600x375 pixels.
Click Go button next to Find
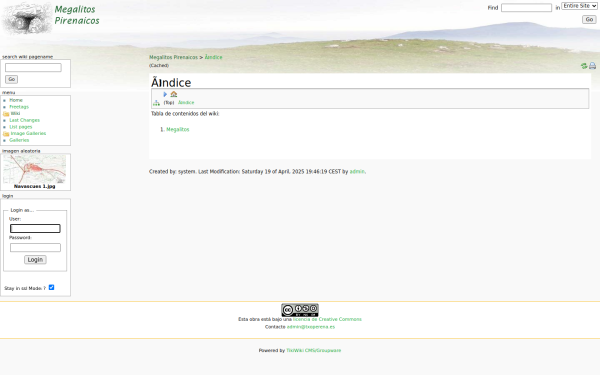tap(589, 20)
